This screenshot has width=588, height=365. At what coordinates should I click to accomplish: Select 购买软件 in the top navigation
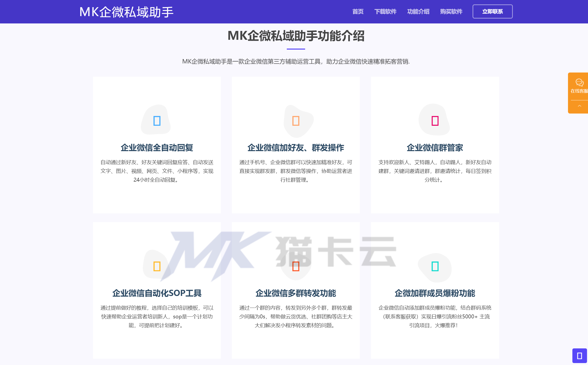click(x=451, y=11)
